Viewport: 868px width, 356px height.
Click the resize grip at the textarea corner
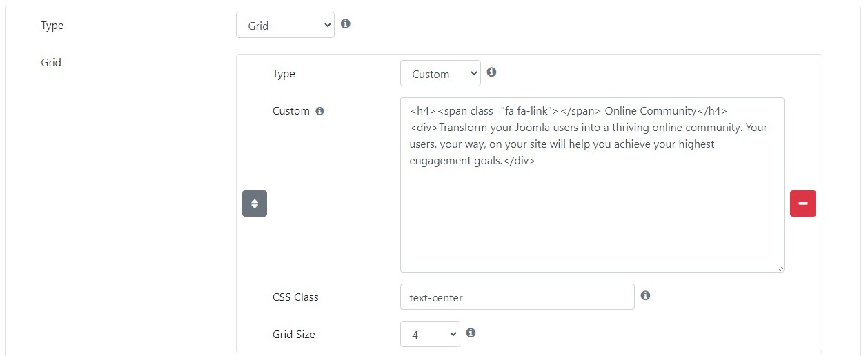tap(779, 267)
